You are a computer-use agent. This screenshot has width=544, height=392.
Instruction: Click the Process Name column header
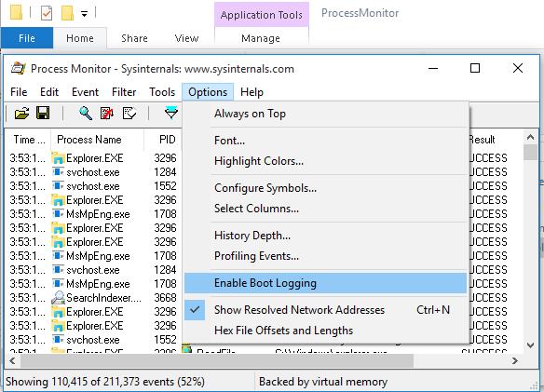pyautogui.click(x=97, y=140)
